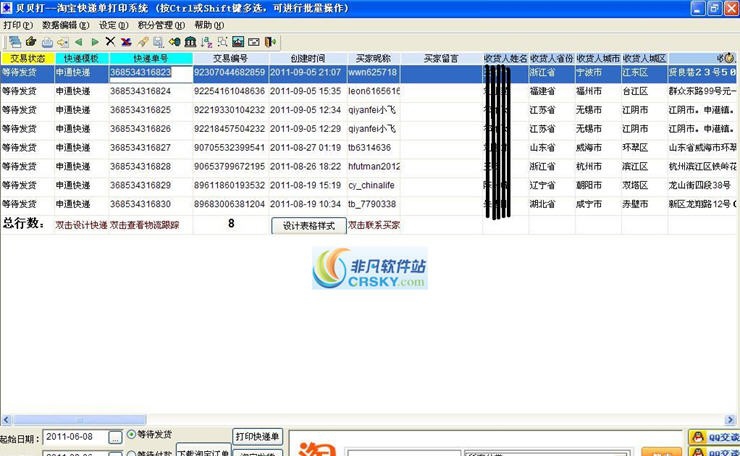The width and height of the screenshot is (740, 456).
Task: Select tracking number cell 368534316827
Action: 151,148
